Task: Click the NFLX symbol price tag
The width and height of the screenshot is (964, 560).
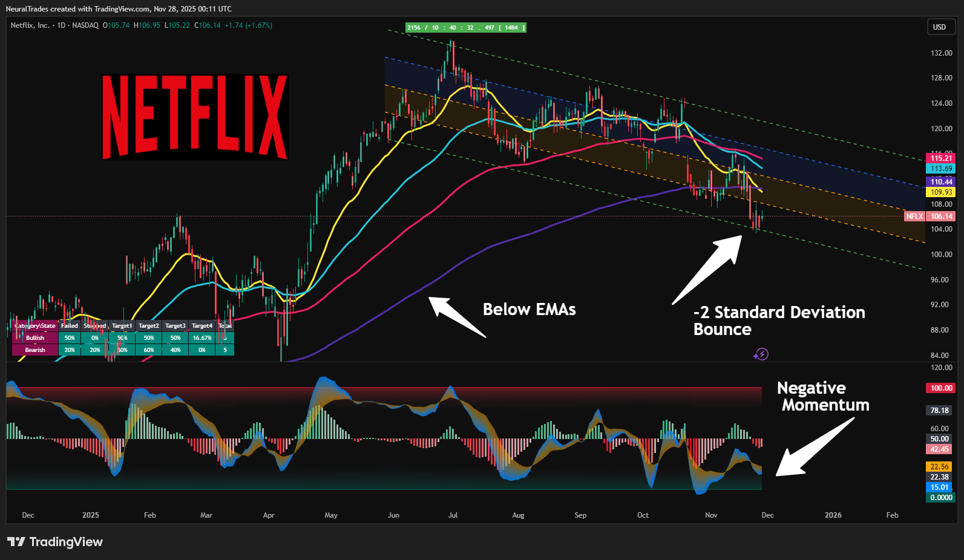Action: pos(914,217)
